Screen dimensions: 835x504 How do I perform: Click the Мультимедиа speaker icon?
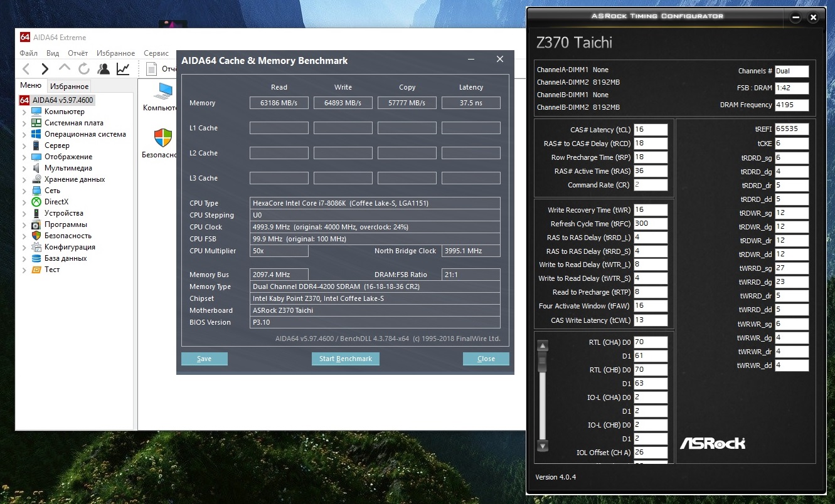pos(36,168)
